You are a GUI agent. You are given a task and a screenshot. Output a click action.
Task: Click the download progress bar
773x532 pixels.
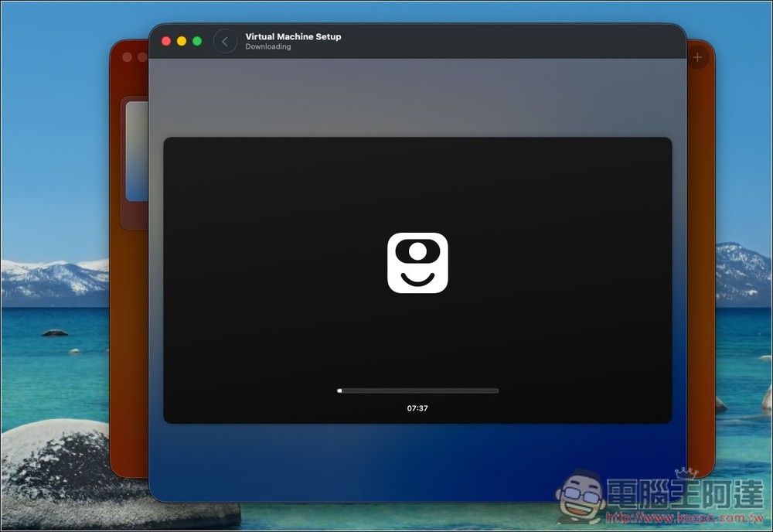[418, 391]
